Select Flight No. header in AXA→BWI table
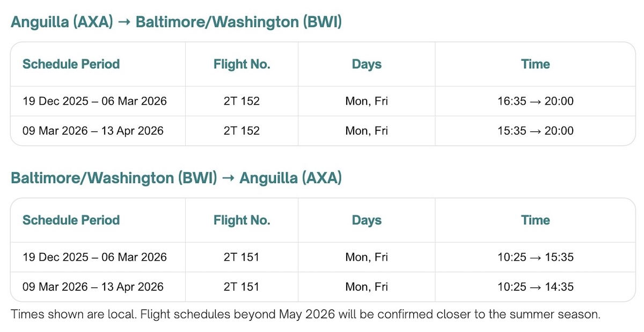The height and width of the screenshot is (332, 644). (x=241, y=64)
